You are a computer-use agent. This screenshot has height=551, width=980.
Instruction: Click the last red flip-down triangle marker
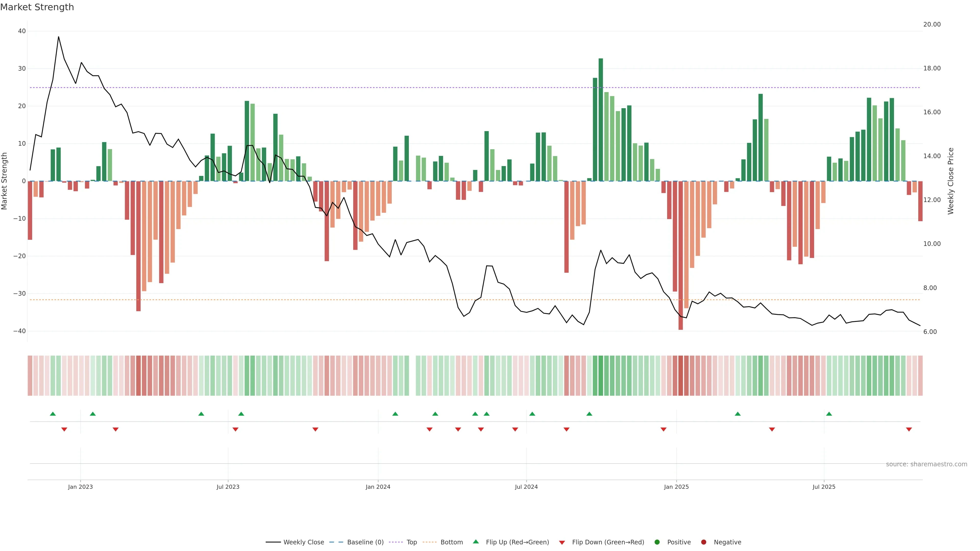point(909,429)
